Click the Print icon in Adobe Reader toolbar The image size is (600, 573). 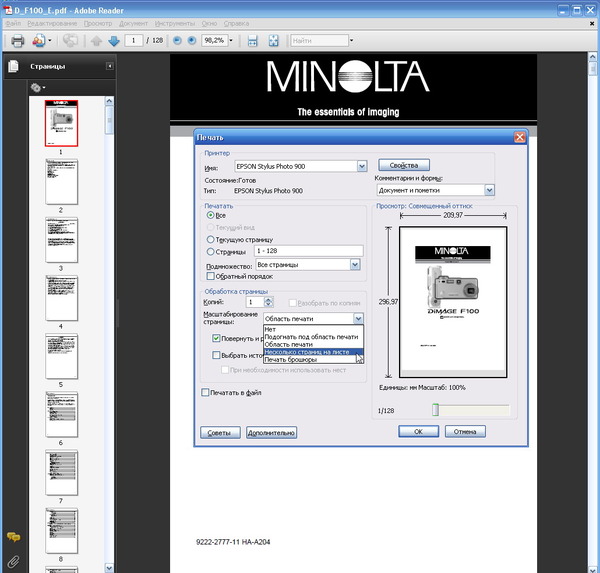(17, 40)
